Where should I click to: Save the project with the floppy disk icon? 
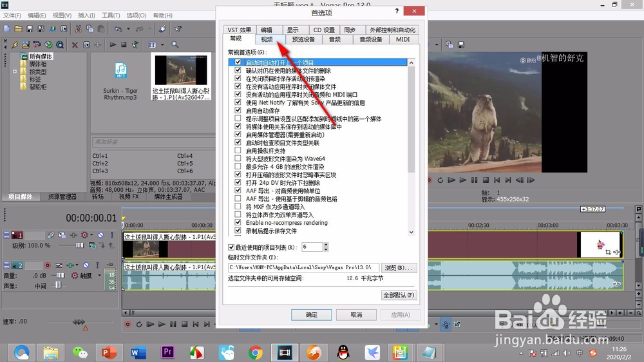(x=30, y=29)
